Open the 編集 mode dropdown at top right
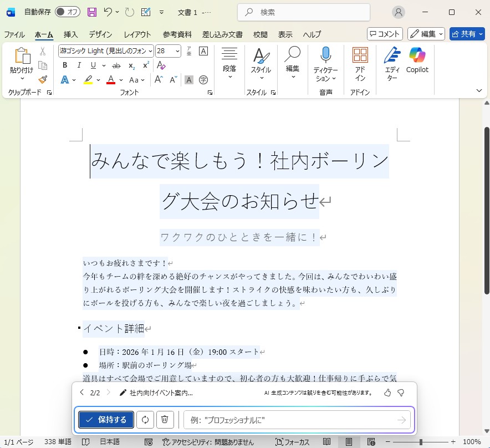This screenshot has height=448, width=490. [x=426, y=34]
